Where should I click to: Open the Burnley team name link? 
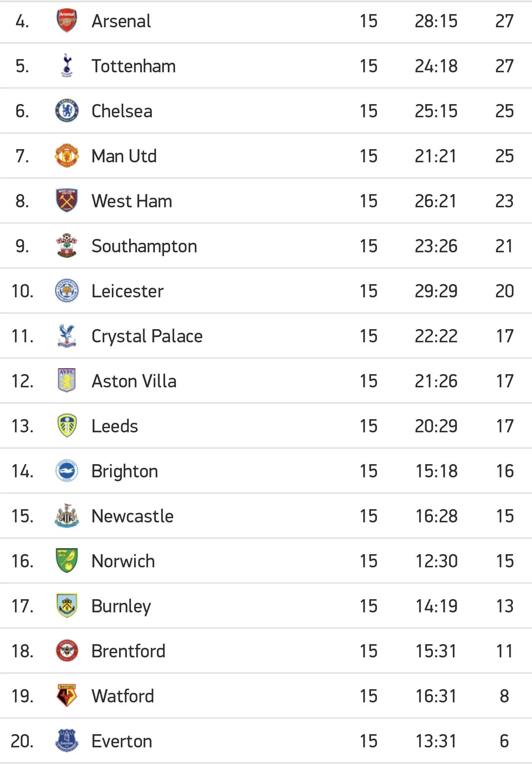click(121, 606)
